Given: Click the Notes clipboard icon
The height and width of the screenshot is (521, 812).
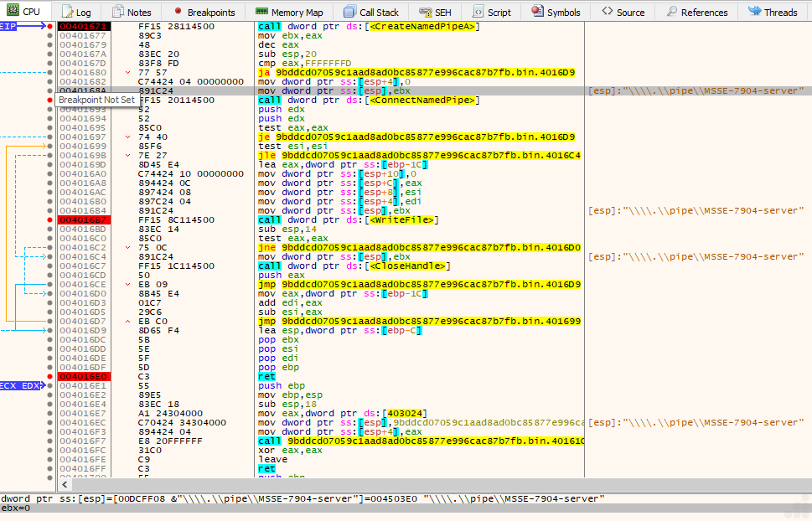Looking at the screenshot, I should click(118, 12).
